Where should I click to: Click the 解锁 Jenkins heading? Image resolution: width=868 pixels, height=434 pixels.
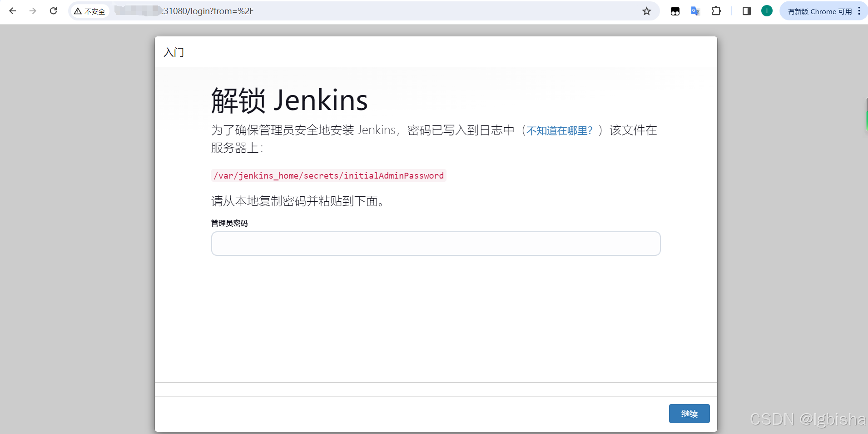point(289,100)
